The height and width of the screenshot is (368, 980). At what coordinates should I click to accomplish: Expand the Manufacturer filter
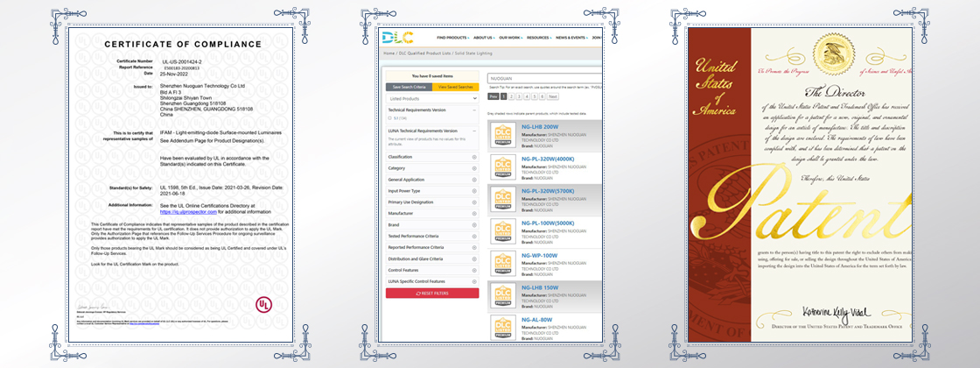point(474,214)
